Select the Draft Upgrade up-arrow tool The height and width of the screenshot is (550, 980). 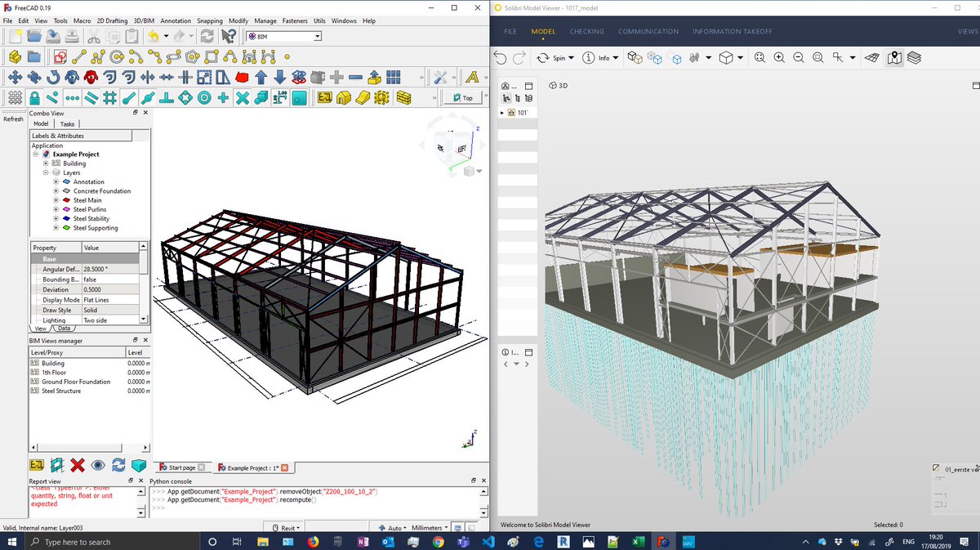(x=261, y=78)
